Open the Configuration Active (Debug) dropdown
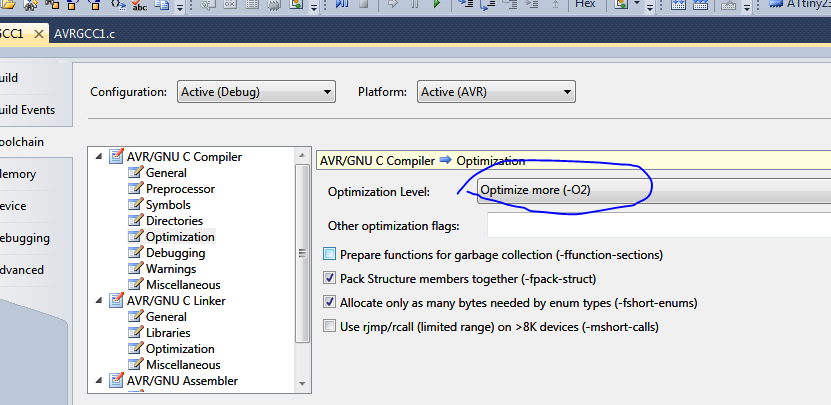Image resolution: width=831 pixels, height=405 pixels. [255, 92]
